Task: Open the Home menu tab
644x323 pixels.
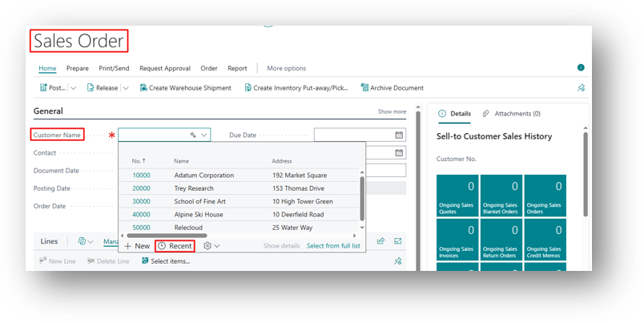Action: (47, 68)
